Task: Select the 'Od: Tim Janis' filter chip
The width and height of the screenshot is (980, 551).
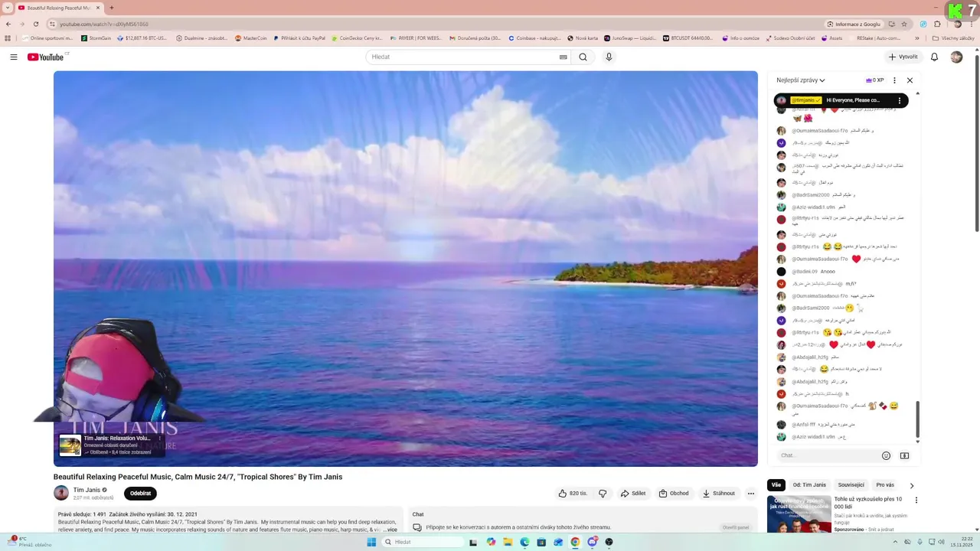Action: point(809,484)
